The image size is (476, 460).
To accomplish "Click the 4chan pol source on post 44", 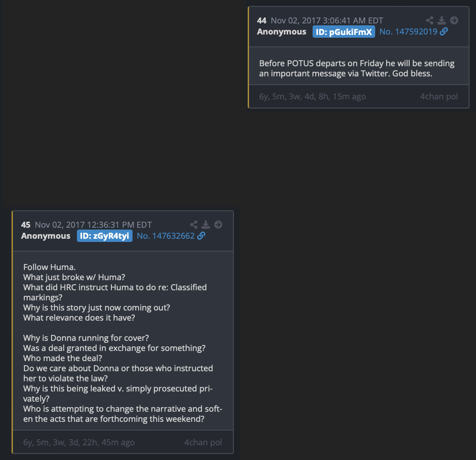I will coord(439,97).
